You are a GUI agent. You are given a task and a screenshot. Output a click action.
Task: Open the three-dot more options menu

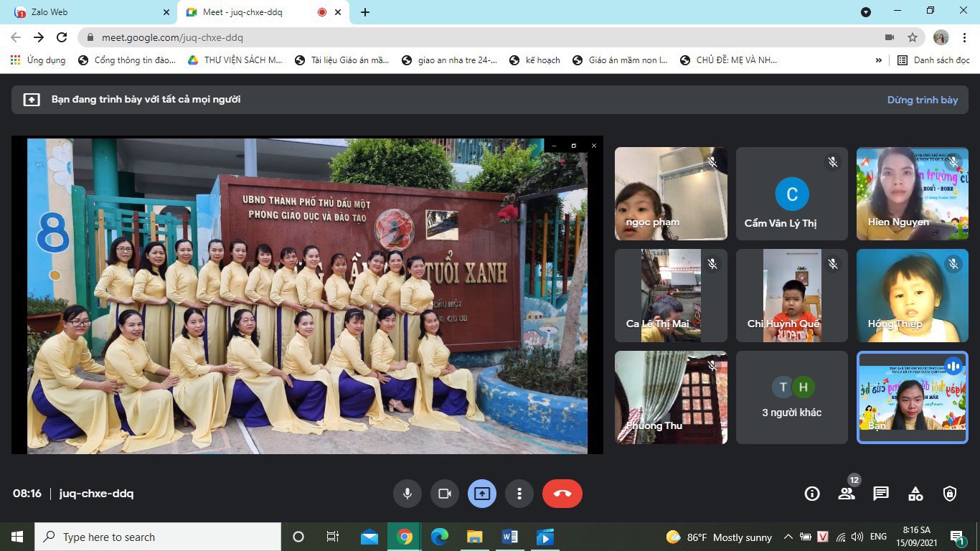pos(519,494)
